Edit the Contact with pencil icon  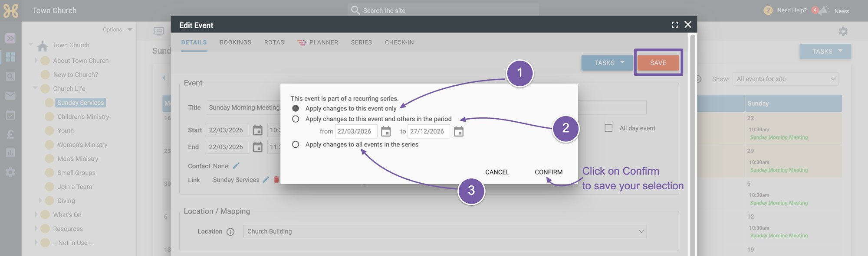click(x=236, y=166)
